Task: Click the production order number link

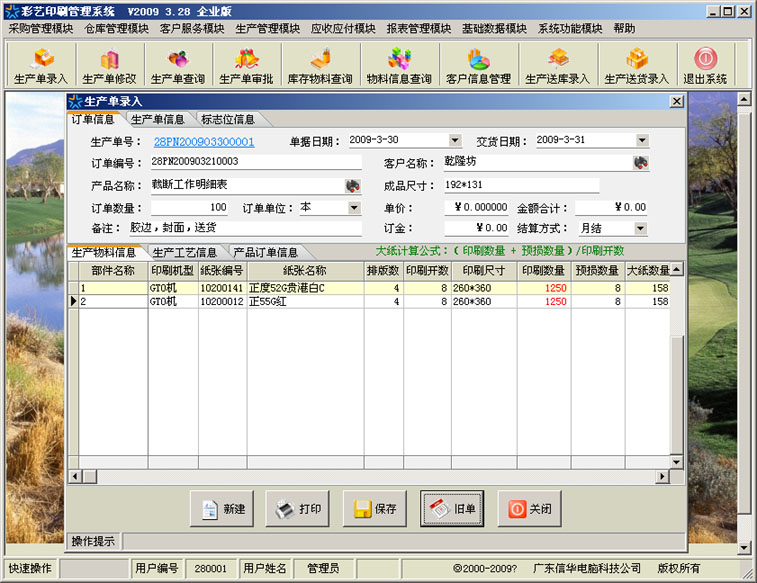Action: tap(204, 142)
